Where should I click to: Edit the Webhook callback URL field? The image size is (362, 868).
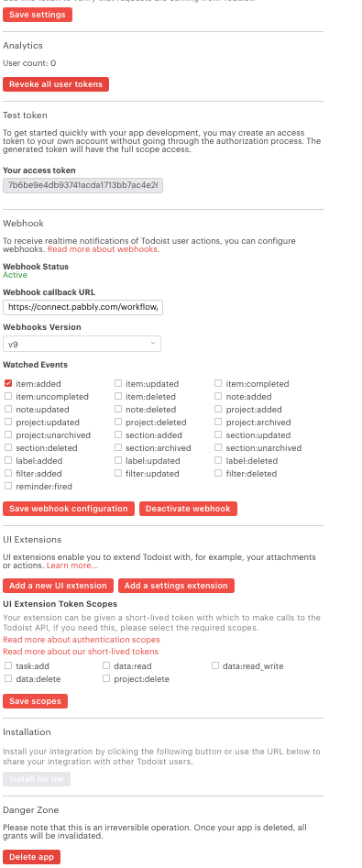click(x=83, y=306)
